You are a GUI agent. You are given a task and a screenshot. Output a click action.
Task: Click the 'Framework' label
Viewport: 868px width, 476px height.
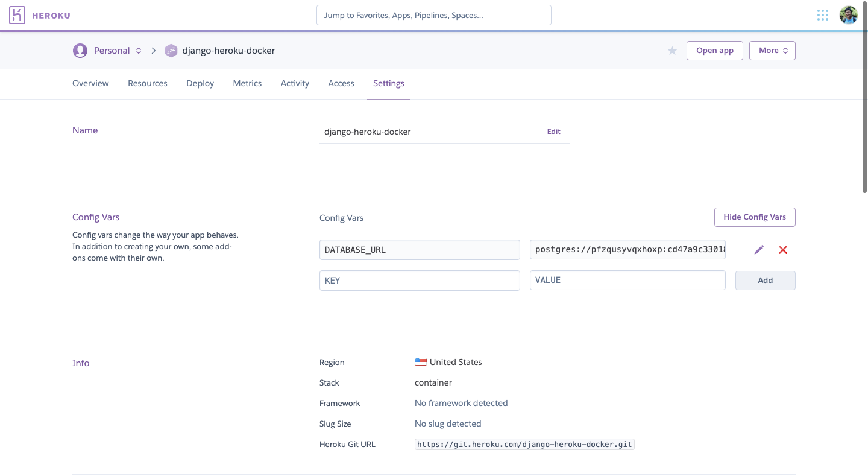pos(340,404)
